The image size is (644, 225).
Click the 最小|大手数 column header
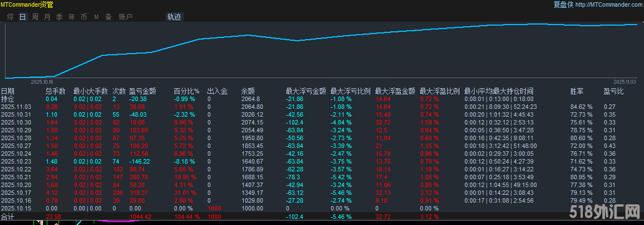click(90, 91)
